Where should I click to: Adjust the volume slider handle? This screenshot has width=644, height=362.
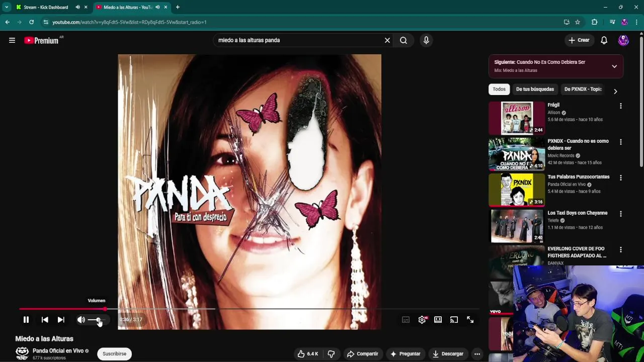point(98,320)
